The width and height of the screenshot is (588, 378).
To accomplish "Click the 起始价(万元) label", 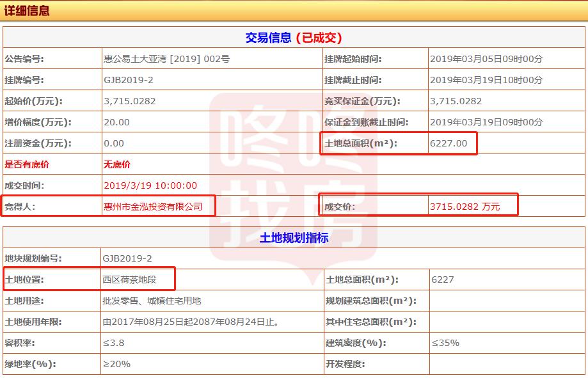I will click(34, 101).
